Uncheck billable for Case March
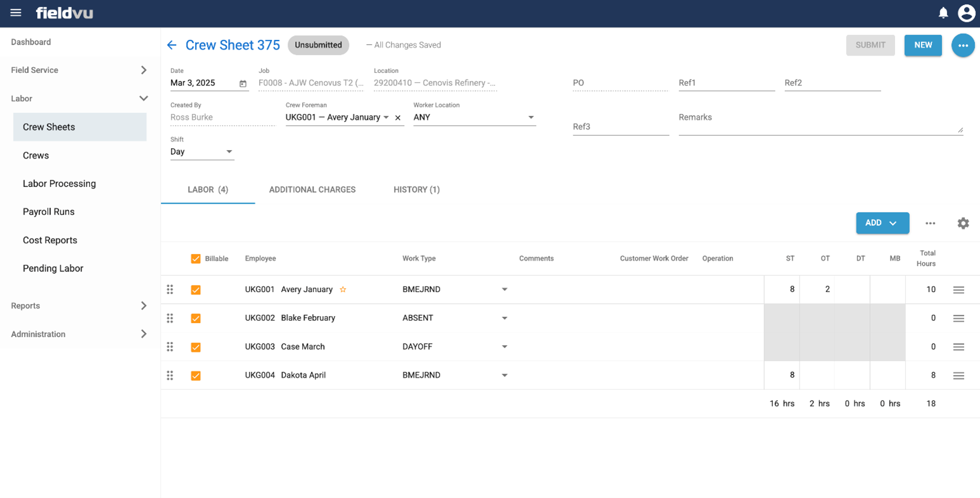Viewport: 980px width, 498px height. 196,347
